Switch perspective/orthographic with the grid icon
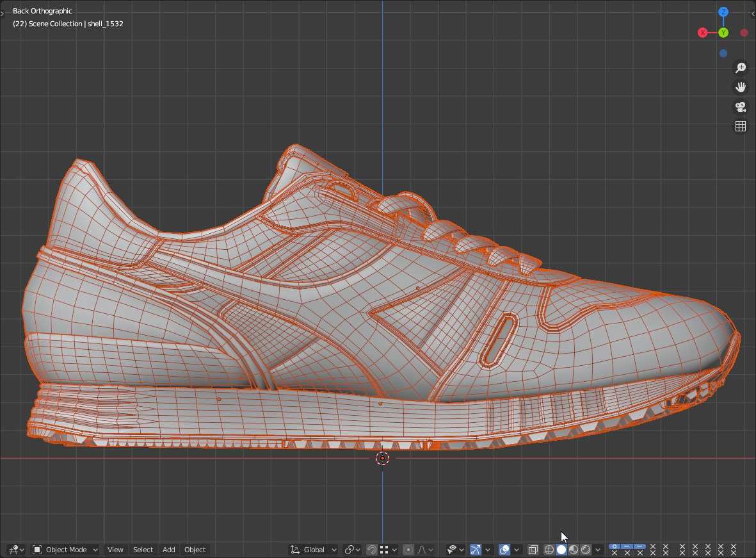The image size is (756, 558). 741,127
